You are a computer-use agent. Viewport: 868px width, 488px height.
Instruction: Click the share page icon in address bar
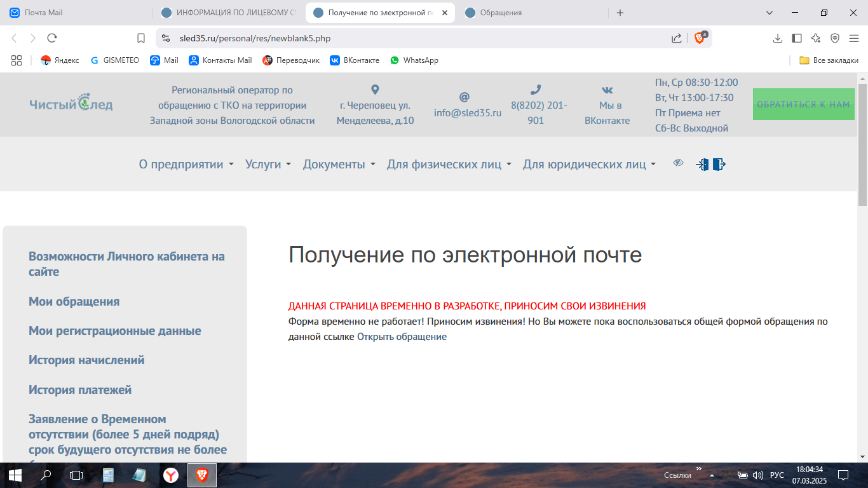click(x=677, y=38)
